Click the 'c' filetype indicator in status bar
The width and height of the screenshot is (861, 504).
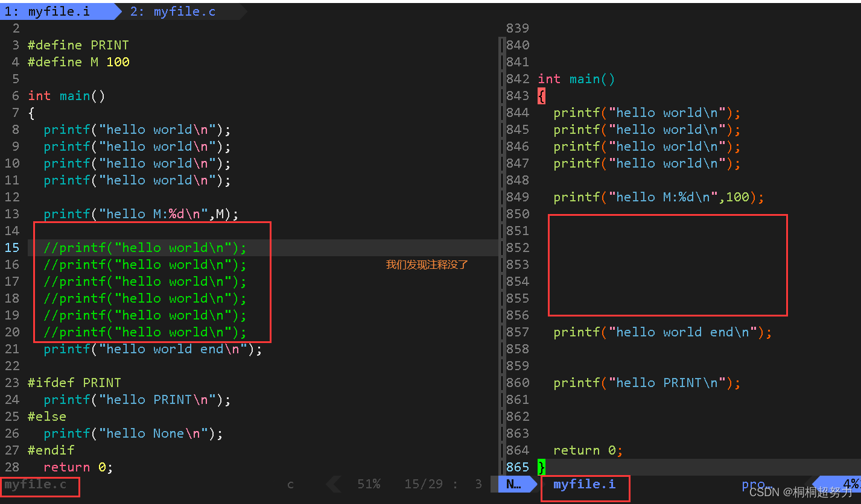290,484
